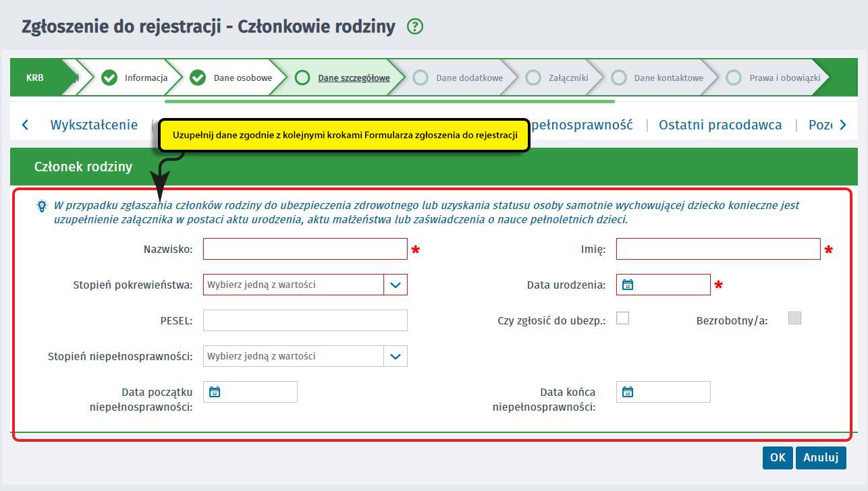The width and height of the screenshot is (868, 491).
Task: Go to the KRB step
Action: pyautogui.click(x=35, y=78)
